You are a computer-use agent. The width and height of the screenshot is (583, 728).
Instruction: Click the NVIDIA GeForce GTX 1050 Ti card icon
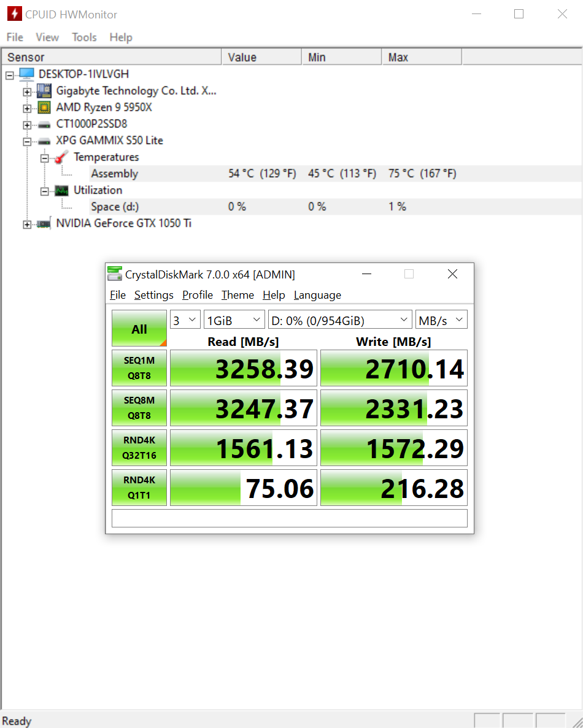pyautogui.click(x=44, y=224)
